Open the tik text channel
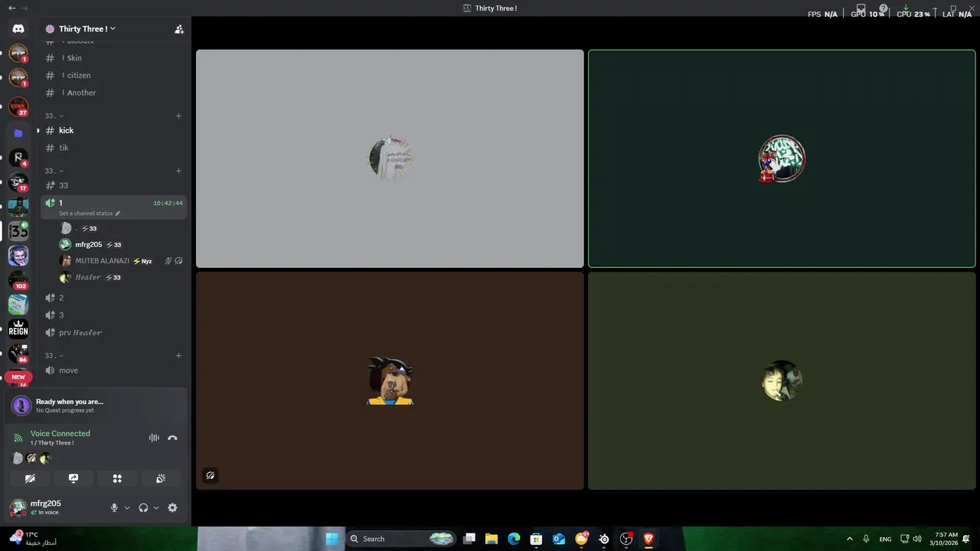 click(x=113, y=148)
